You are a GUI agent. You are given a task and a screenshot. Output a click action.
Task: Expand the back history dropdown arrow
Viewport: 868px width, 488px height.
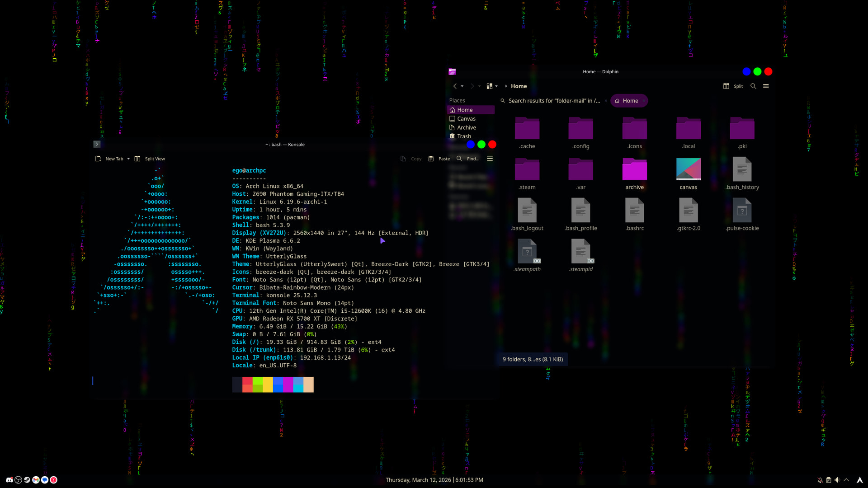[x=462, y=86]
